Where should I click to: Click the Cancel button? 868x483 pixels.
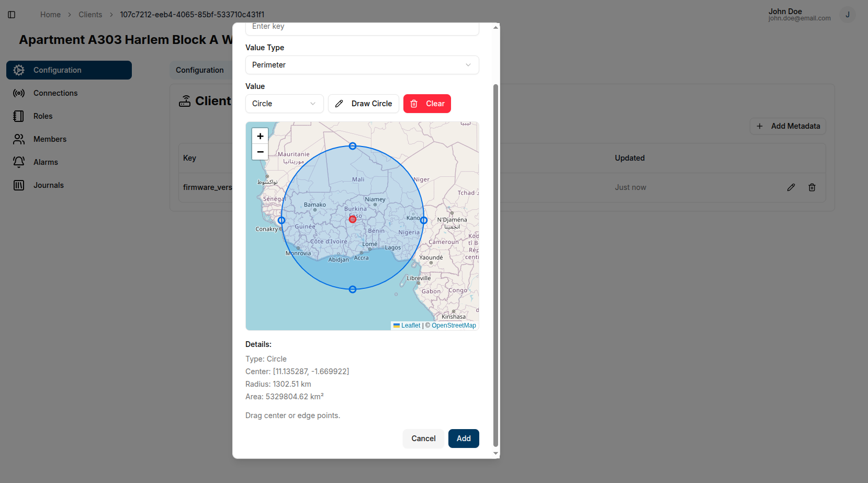(x=423, y=439)
